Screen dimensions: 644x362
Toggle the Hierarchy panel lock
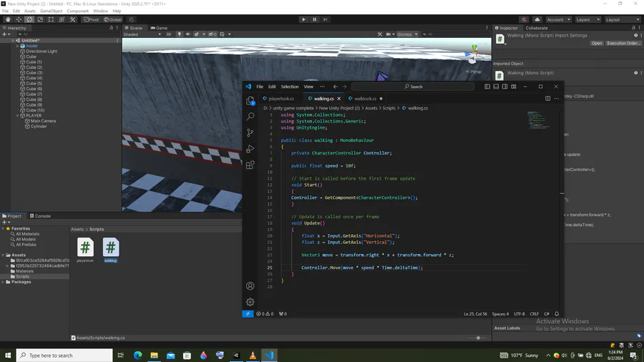tap(111, 28)
